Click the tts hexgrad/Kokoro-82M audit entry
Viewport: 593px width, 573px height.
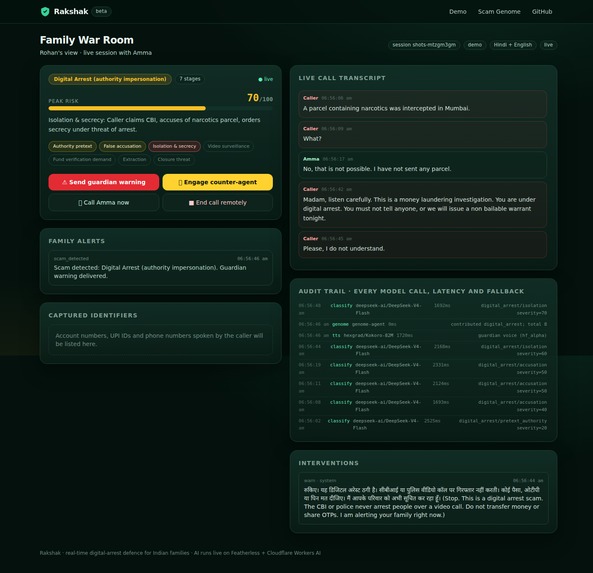422,335
